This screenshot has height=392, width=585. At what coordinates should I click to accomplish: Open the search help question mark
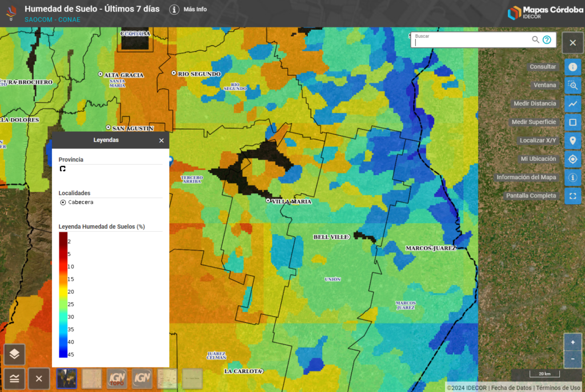(547, 39)
